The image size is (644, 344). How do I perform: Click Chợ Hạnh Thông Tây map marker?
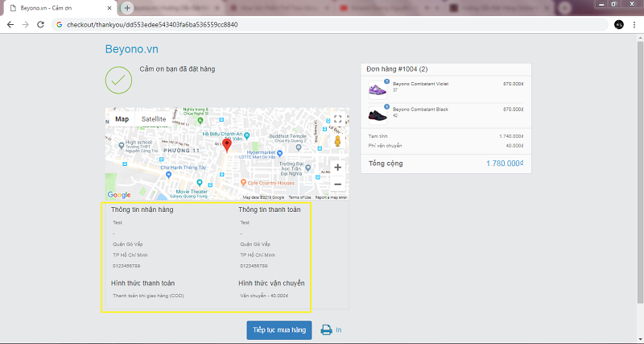point(168,175)
